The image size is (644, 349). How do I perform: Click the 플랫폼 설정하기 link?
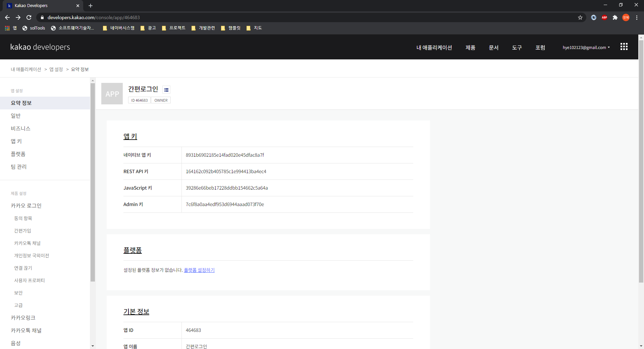tap(199, 270)
